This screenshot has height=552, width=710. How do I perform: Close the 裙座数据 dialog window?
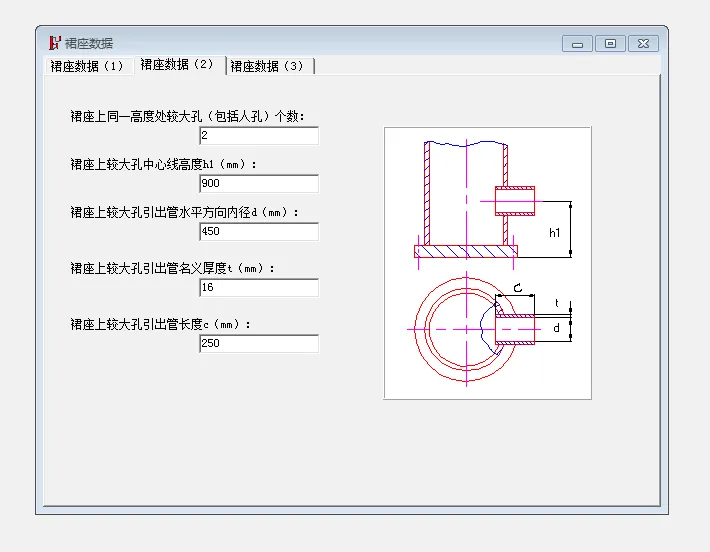643,44
